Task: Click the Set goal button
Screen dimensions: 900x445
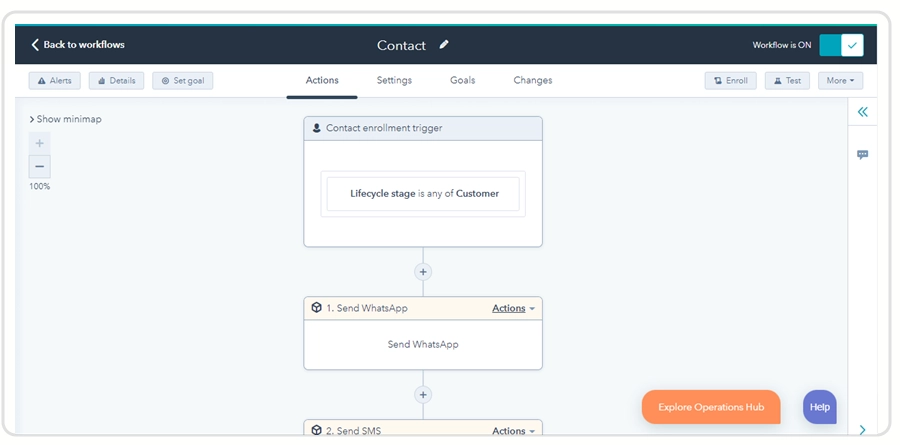Action: point(183,80)
